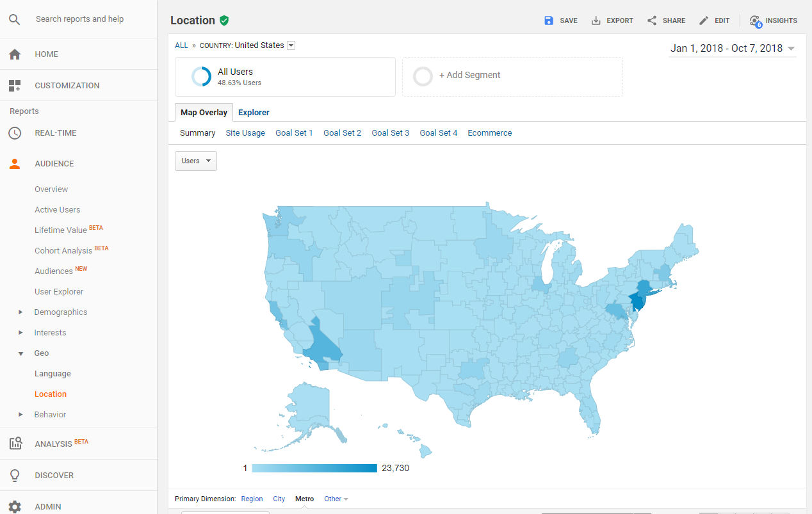
Task: Click the Export download icon
Action: 596,20
